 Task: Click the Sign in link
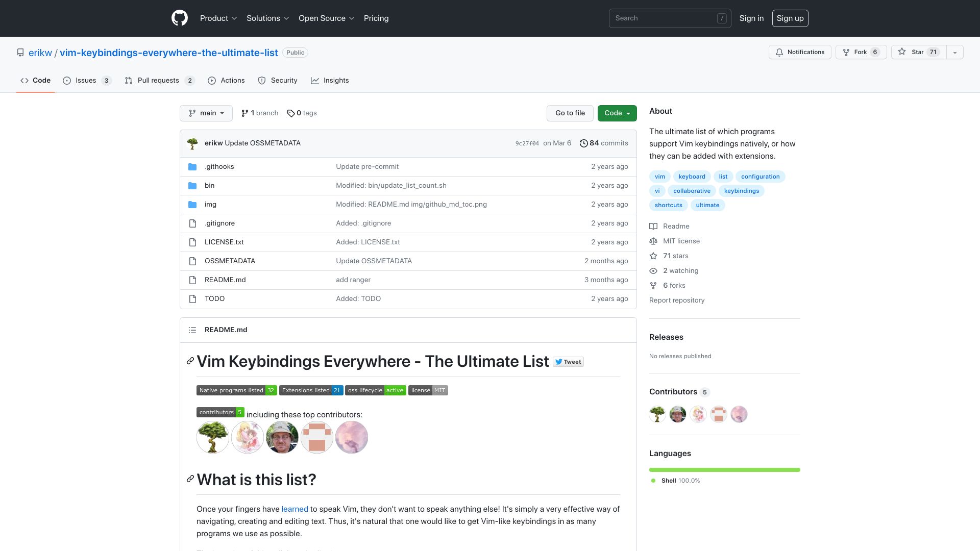751,18
